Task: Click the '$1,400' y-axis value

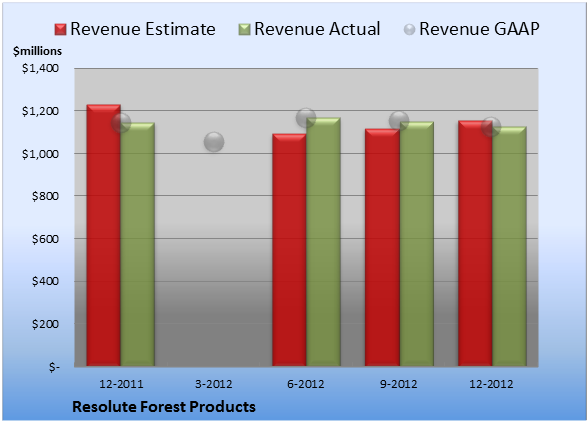Action: point(40,68)
